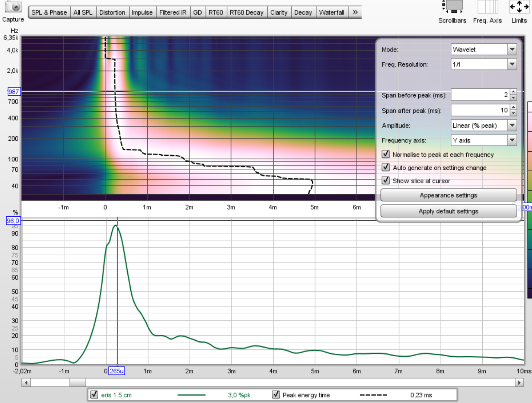The width and height of the screenshot is (532, 403).
Task: Open the Distortion tab
Action: (x=112, y=12)
